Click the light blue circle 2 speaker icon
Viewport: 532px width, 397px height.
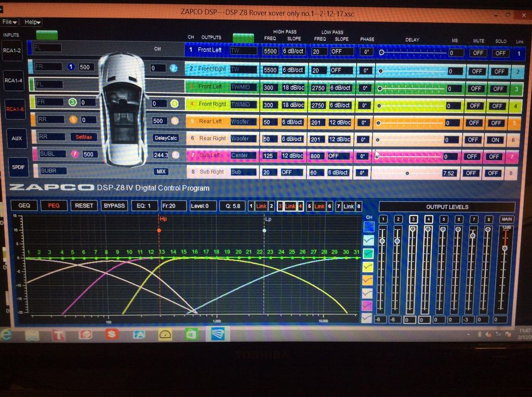(x=174, y=68)
